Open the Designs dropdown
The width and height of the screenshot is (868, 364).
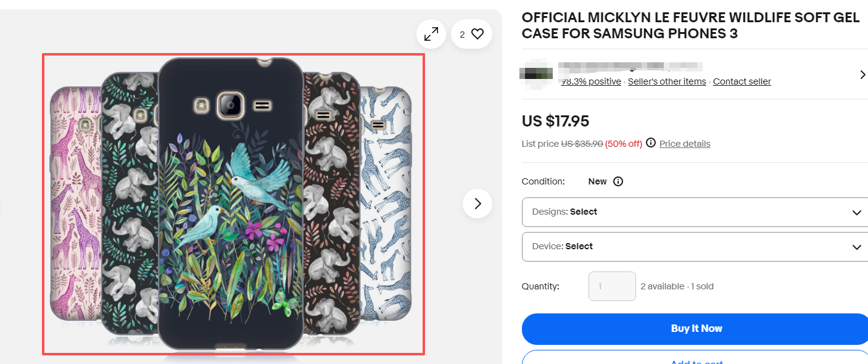click(695, 212)
